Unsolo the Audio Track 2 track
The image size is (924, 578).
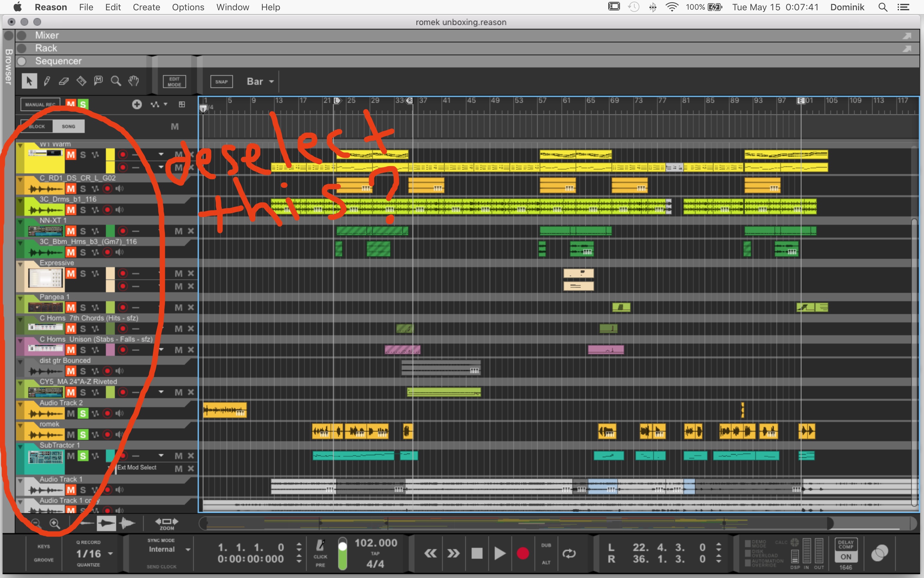pos(83,413)
